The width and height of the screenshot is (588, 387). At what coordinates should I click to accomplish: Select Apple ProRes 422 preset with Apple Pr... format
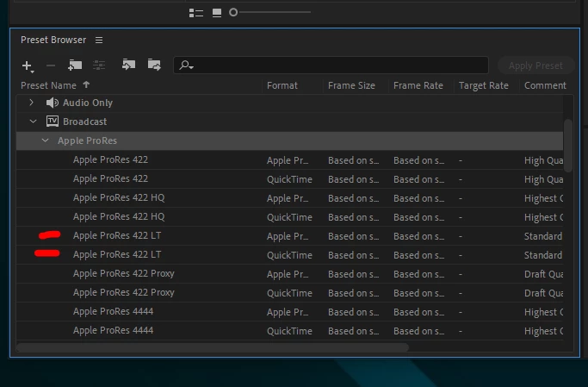click(x=289, y=160)
